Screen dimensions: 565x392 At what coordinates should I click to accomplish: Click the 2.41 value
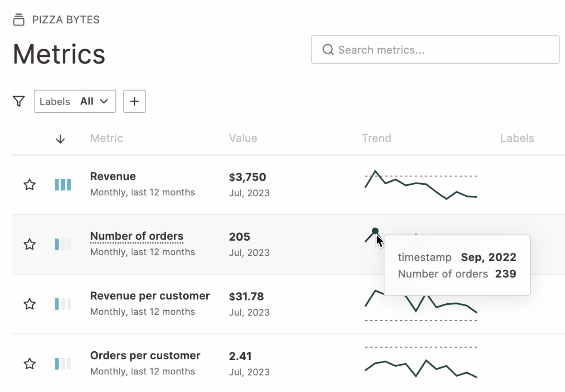[240, 356]
